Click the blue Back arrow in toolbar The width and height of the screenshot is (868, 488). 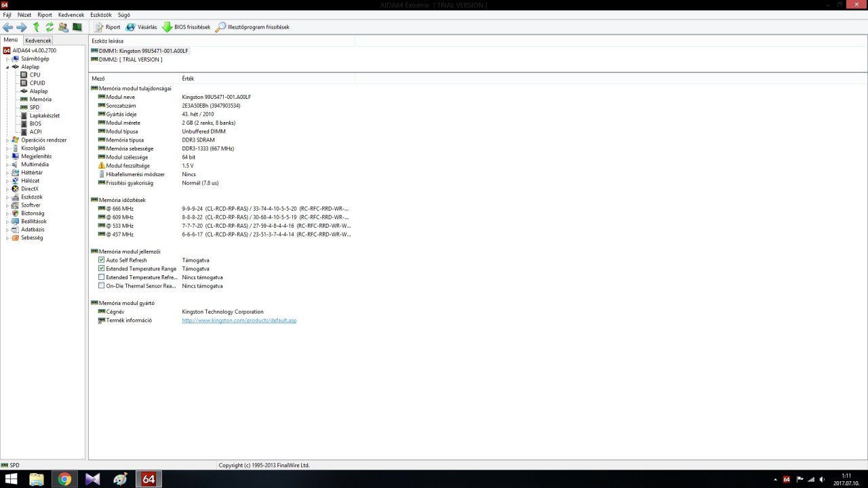8,27
